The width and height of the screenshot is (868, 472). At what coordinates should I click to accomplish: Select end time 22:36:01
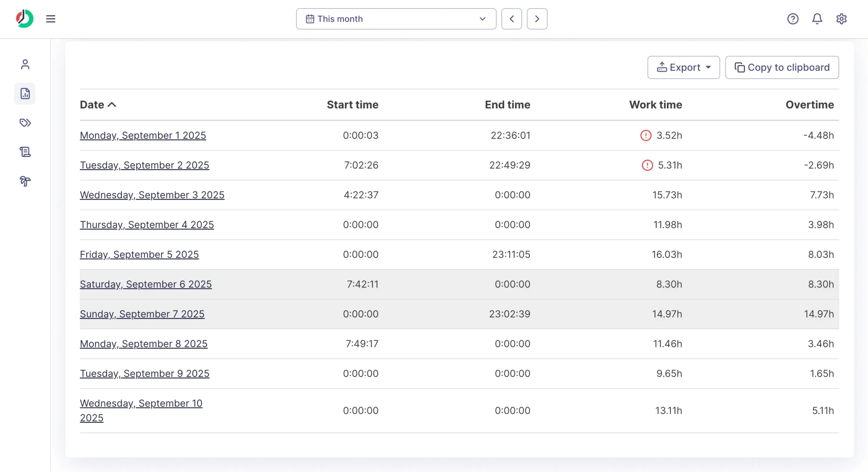click(x=511, y=135)
